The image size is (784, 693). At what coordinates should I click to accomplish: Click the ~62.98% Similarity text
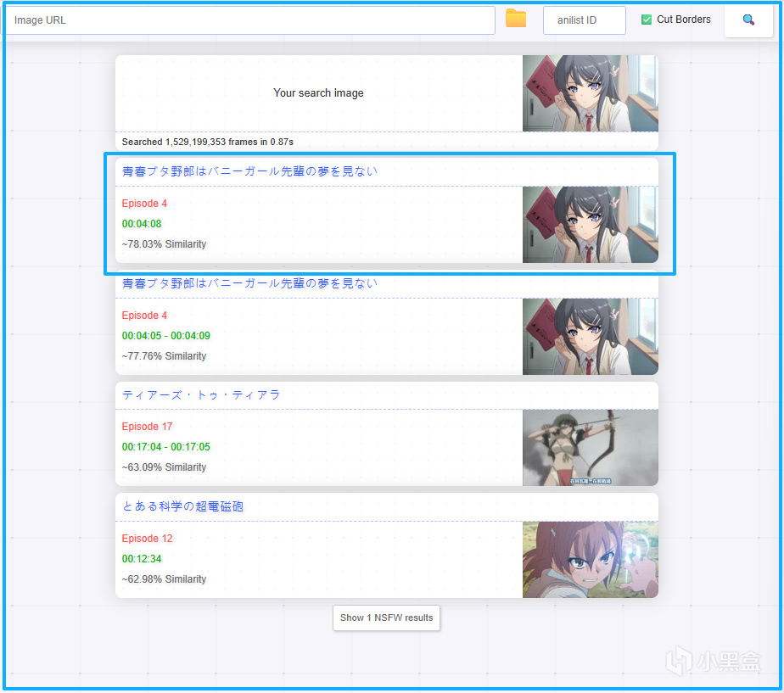pos(164,579)
